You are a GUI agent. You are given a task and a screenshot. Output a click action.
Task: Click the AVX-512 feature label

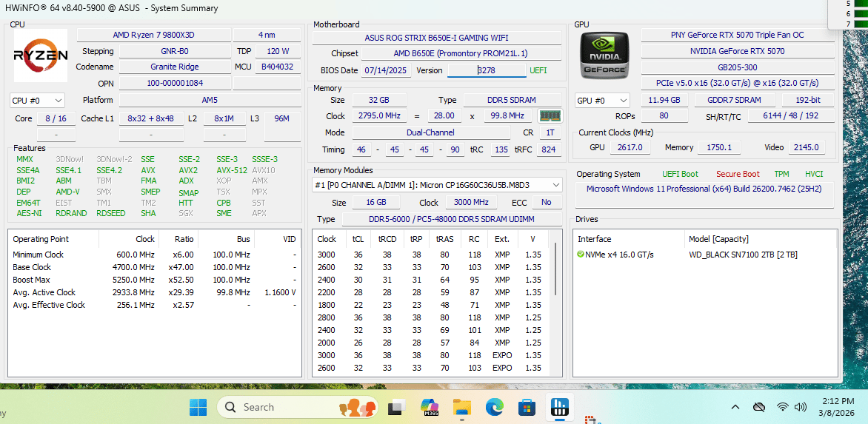click(232, 170)
